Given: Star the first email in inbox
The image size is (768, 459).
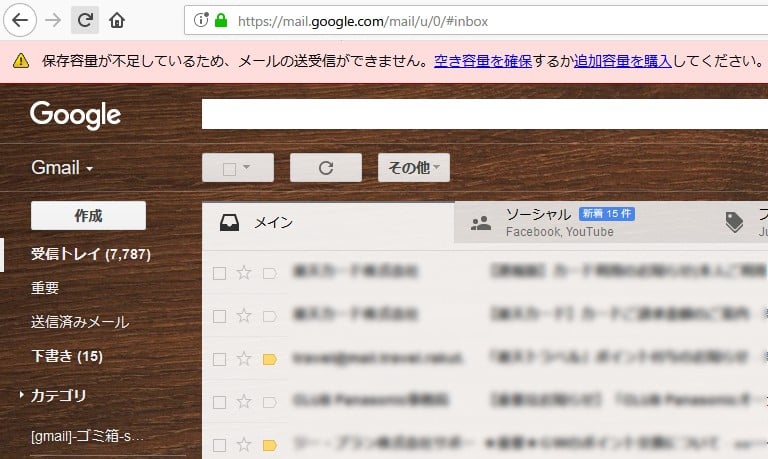Looking at the screenshot, I should [243, 273].
